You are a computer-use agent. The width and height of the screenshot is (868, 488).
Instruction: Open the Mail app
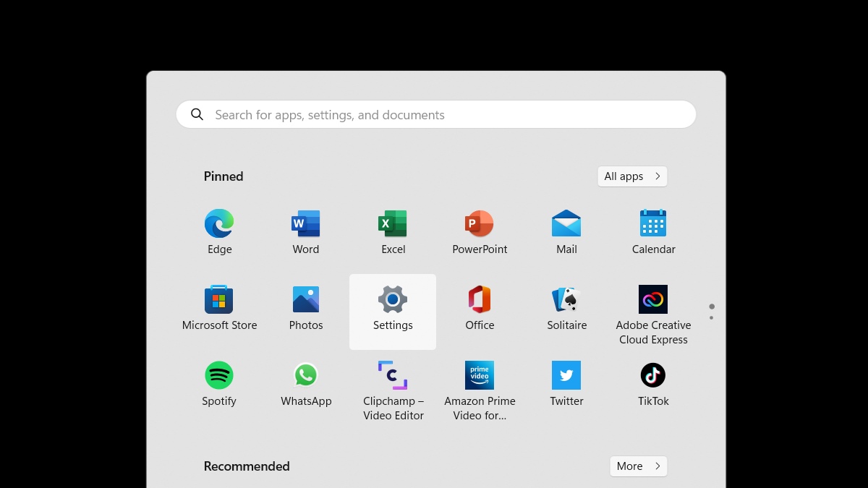click(566, 232)
